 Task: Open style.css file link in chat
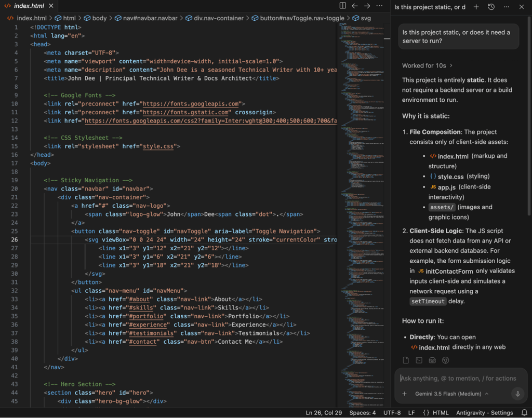click(446, 177)
